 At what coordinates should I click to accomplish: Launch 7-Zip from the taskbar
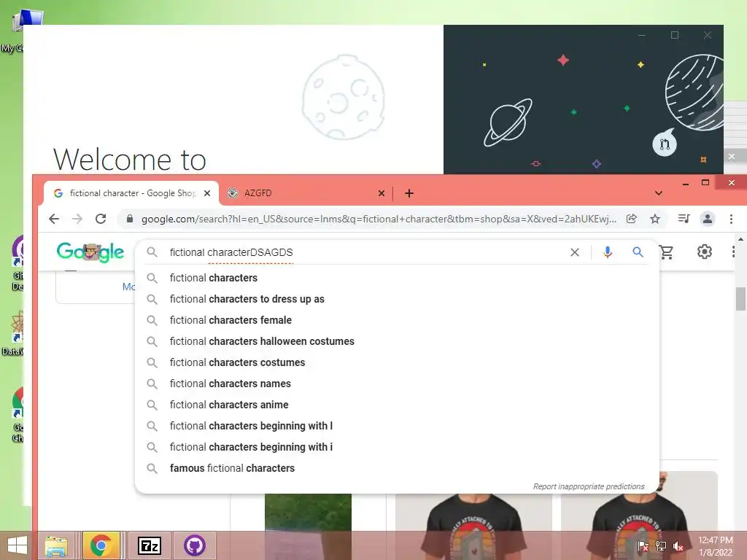pyautogui.click(x=149, y=545)
